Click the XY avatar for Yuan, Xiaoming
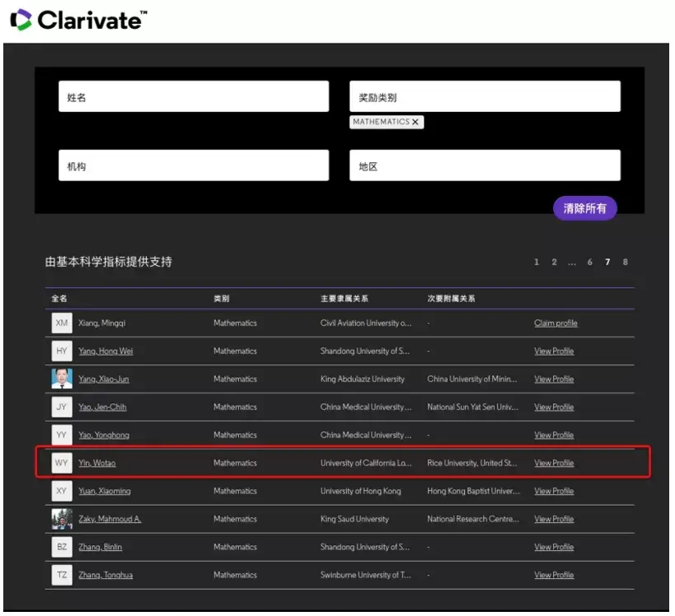The image size is (675, 616). 62,491
